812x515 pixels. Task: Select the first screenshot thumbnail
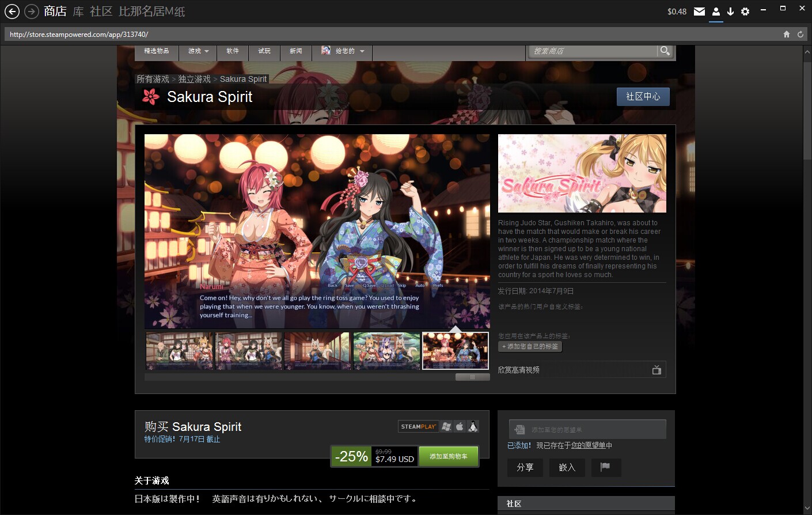coord(179,351)
